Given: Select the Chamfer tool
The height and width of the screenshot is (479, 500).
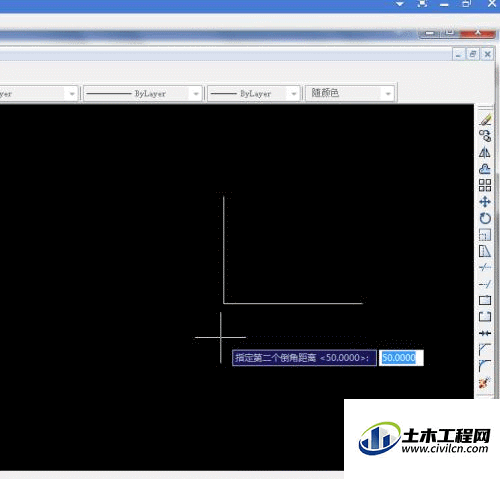Looking at the screenshot, I should tap(485, 349).
